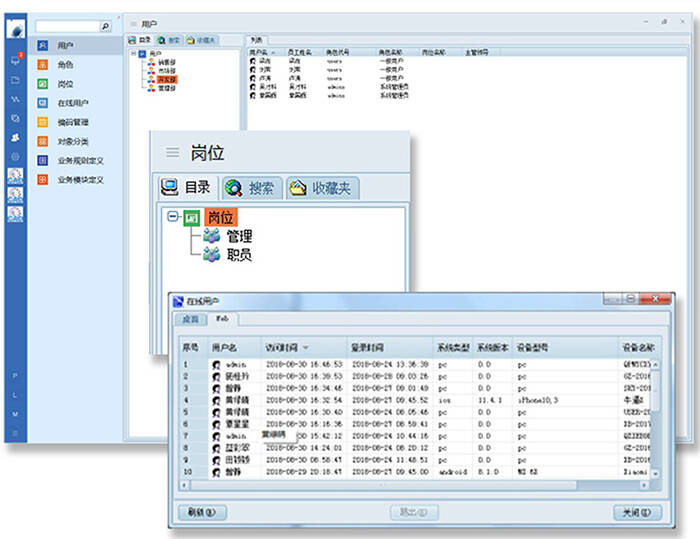Collapse the 岗位 tree root node
The width and height of the screenshot is (700, 539).
point(173,217)
